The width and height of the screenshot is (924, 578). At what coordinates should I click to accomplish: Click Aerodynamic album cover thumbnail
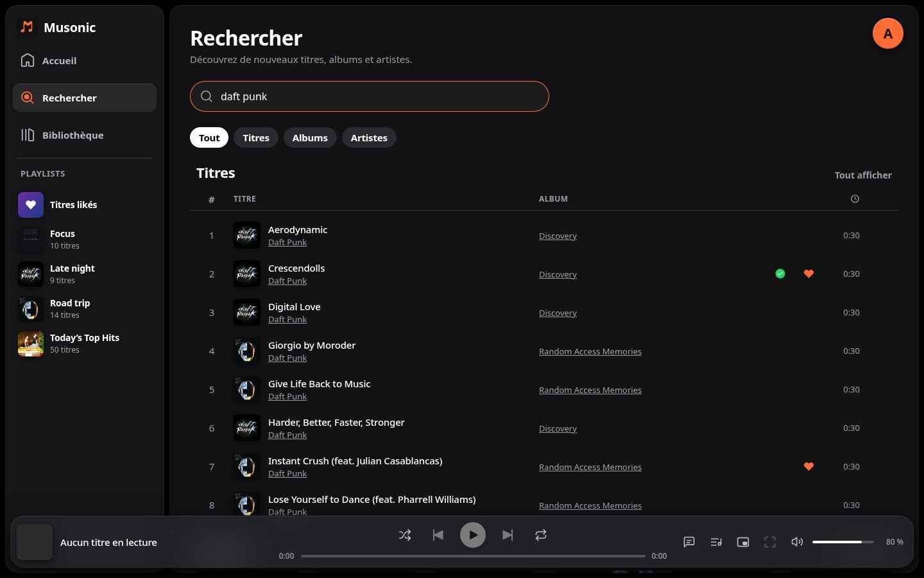[x=247, y=235]
